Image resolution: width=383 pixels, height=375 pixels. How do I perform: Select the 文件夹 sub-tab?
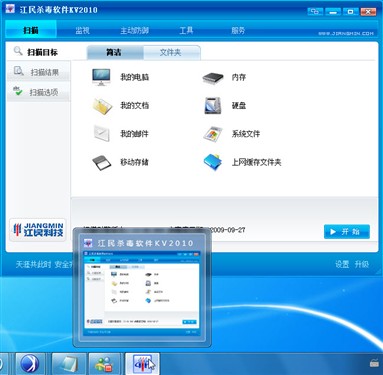coord(172,52)
